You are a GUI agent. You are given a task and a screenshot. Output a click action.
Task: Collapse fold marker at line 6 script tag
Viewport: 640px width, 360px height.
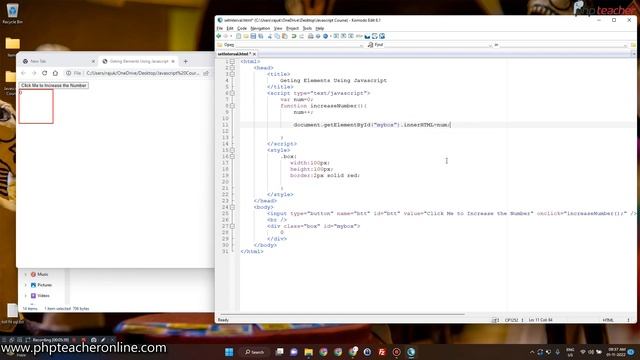click(x=232, y=93)
